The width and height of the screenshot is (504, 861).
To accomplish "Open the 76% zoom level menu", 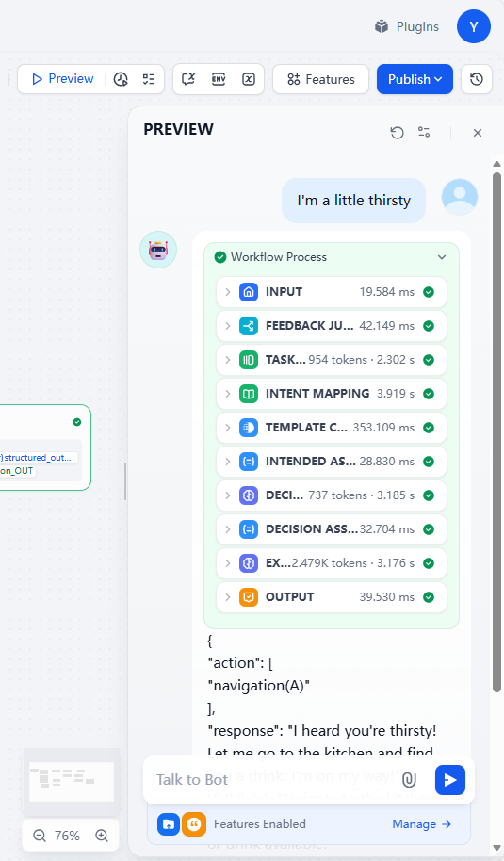I will point(68,836).
